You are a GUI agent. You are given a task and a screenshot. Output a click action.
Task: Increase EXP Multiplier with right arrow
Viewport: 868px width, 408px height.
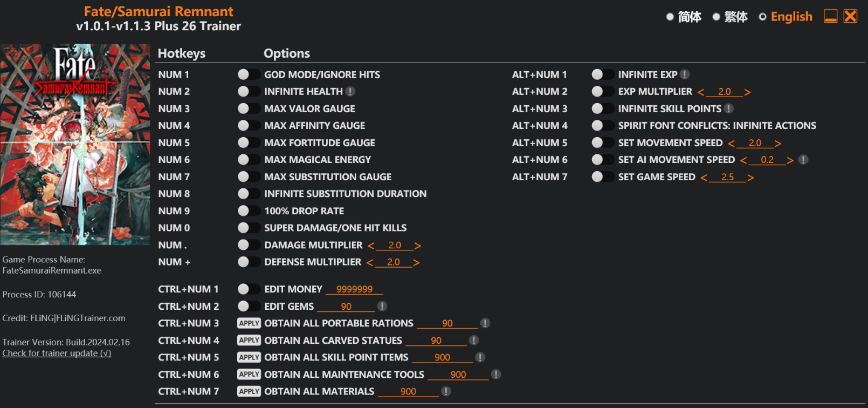pos(747,93)
